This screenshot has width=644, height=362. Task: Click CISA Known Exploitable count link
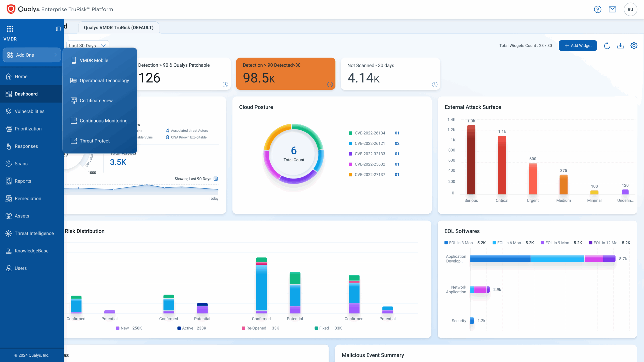point(167,137)
